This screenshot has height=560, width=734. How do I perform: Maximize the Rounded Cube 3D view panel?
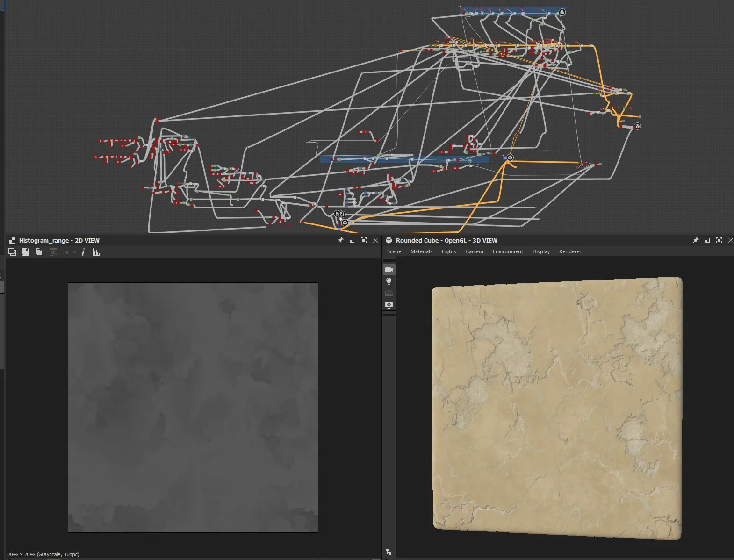pos(719,240)
